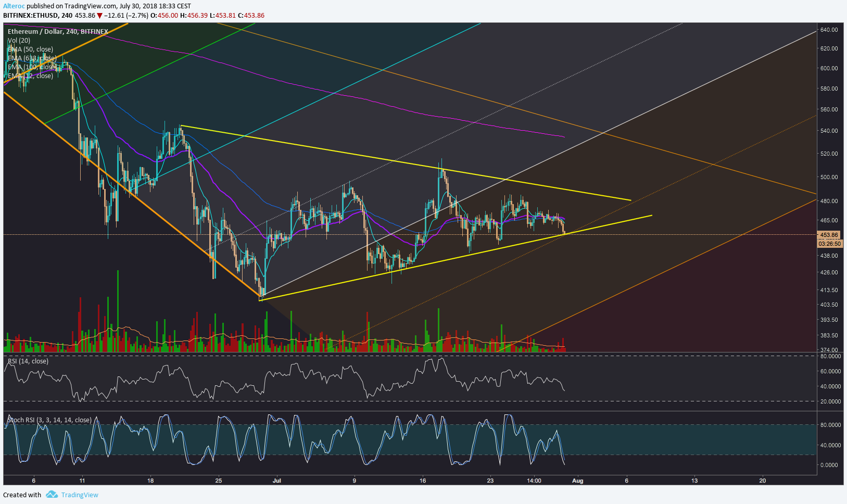847x504 pixels.
Task: Click the 426.00 price axis label
Action: [x=829, y=272]
